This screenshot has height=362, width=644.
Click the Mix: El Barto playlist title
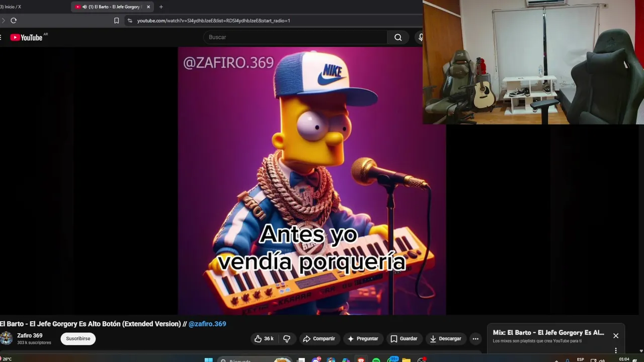(548, 332)
